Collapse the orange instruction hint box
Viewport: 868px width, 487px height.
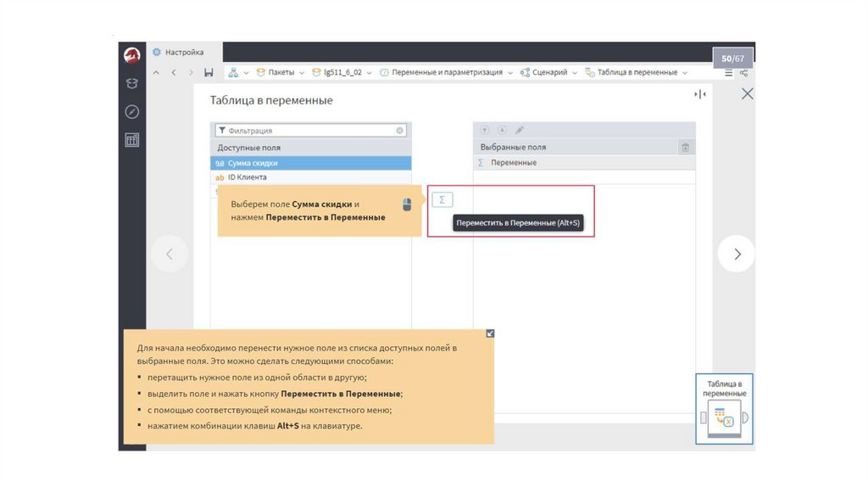click(x=489, y=333)
